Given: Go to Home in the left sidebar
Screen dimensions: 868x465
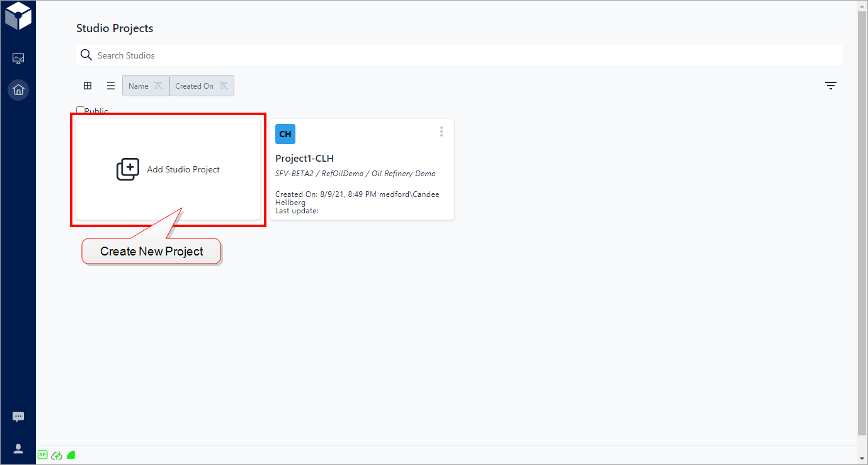Looking at the screenshot, I should [x=18, y=90].
